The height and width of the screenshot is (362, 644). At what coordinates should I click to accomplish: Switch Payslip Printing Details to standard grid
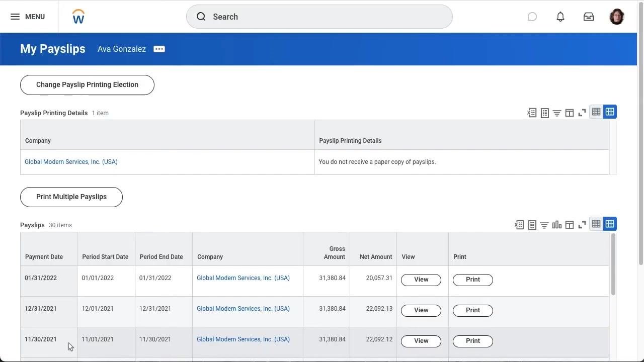coord(610,112)
